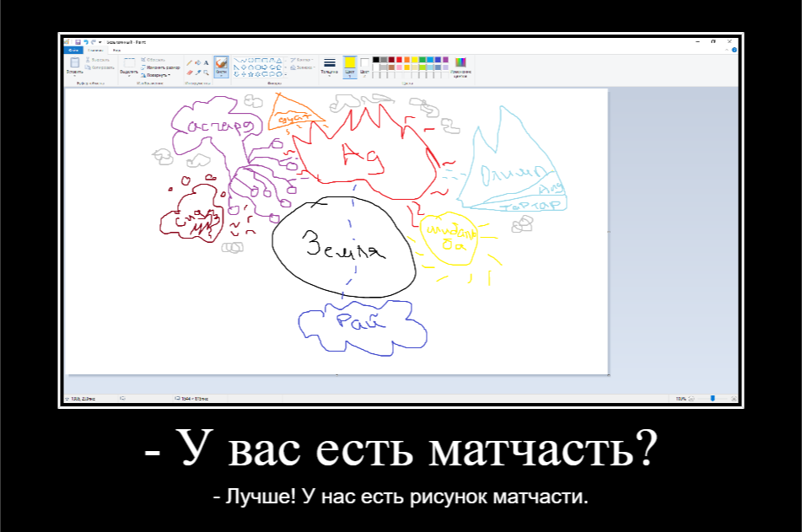Expand the arrow below Кисти
This screenshot has height=532, width=802.
tap(221, 75)
